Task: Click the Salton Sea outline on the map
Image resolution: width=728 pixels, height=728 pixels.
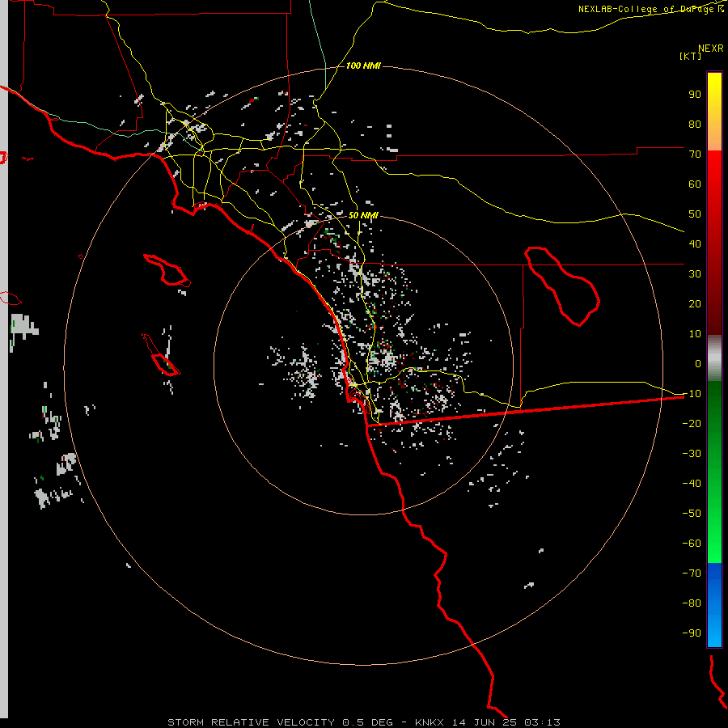Action: (x=562, y=286)
